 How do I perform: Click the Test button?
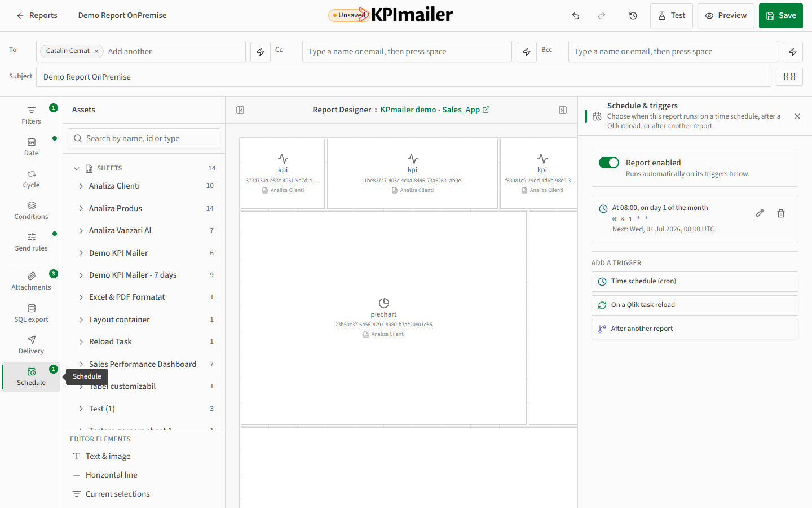coord(672,16)
